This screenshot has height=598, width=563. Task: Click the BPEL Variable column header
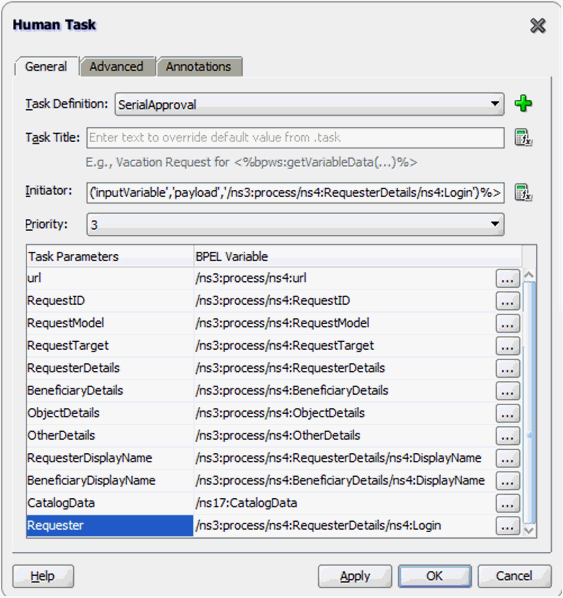357,256
